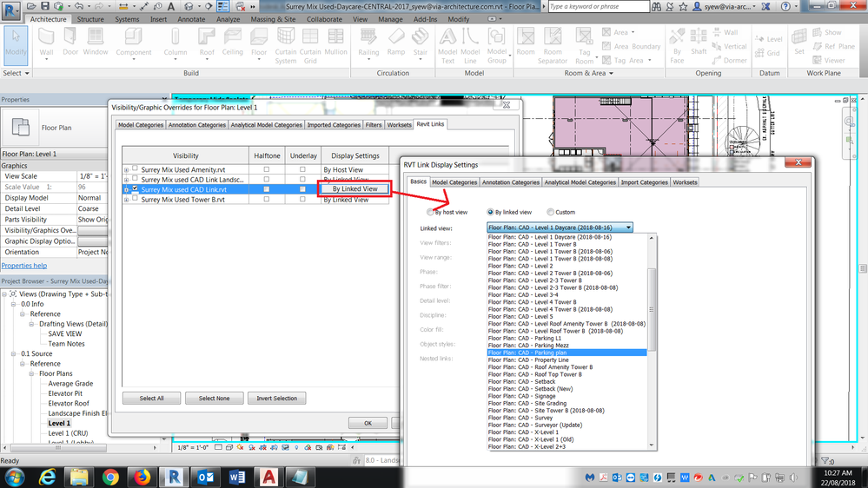This screenshot has width=868, height=488.
Task: Select the Roof tool
Action: click(x=207, y=43)
